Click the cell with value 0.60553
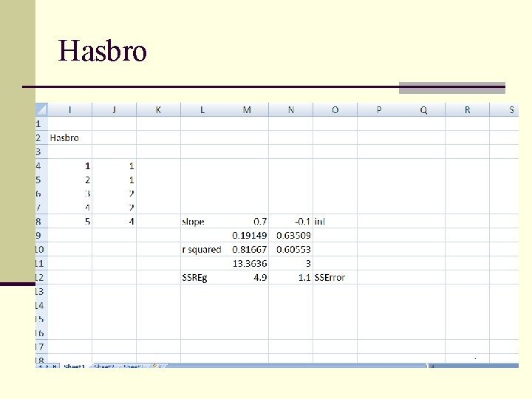Viewport: 532px width, 399px height. [291, 250]
